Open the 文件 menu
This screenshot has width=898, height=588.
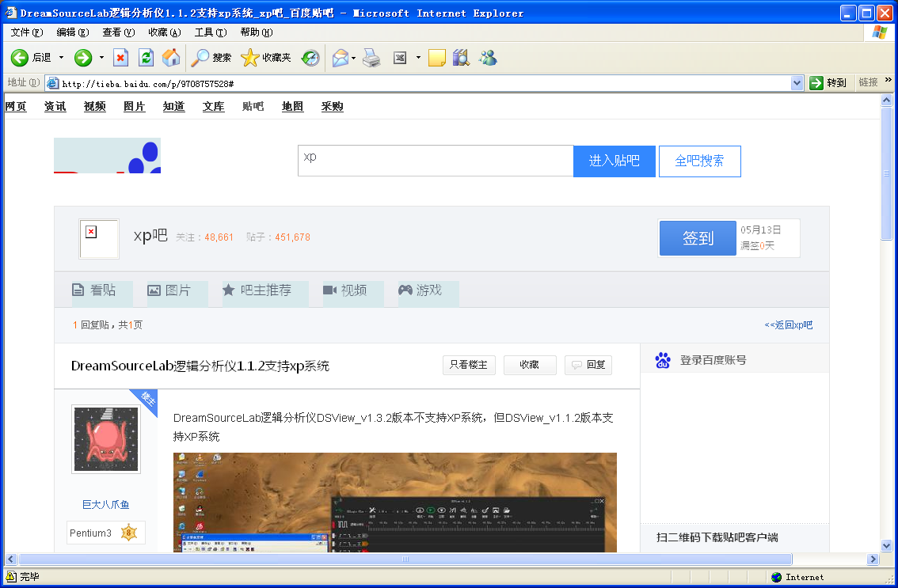27,32
